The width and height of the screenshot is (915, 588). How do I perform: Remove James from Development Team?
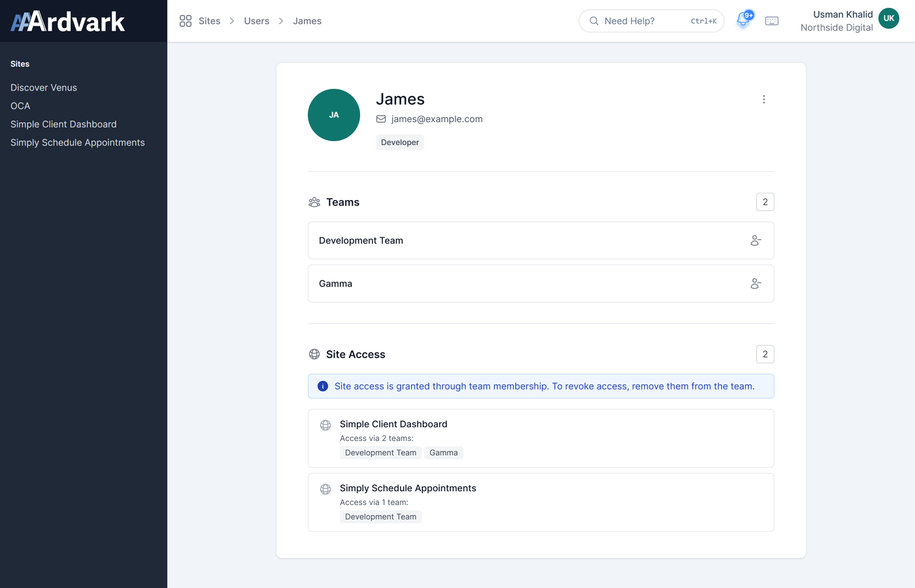coord(756,240)
